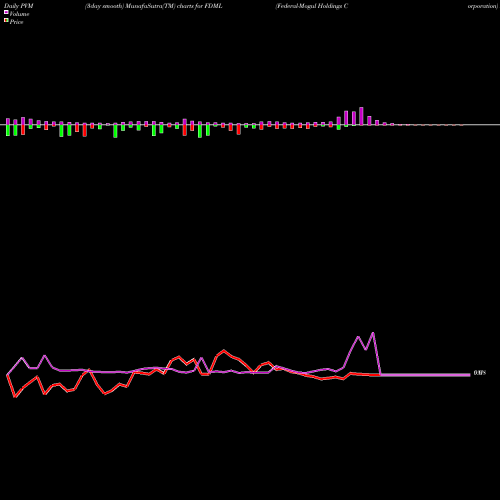Click the tallest magenta volume bar

[361, 116]
